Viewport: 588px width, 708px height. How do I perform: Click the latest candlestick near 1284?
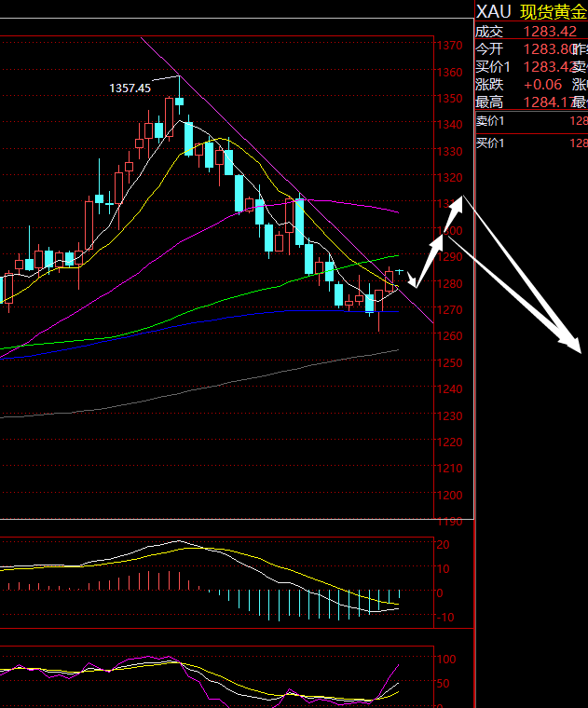[399, 271]
